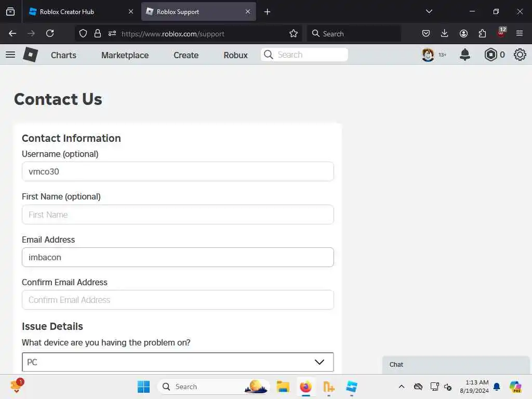This screenshot has width=532, height=399.
Task: Open the avatar profile picture
Action: [x=428, y=55]
